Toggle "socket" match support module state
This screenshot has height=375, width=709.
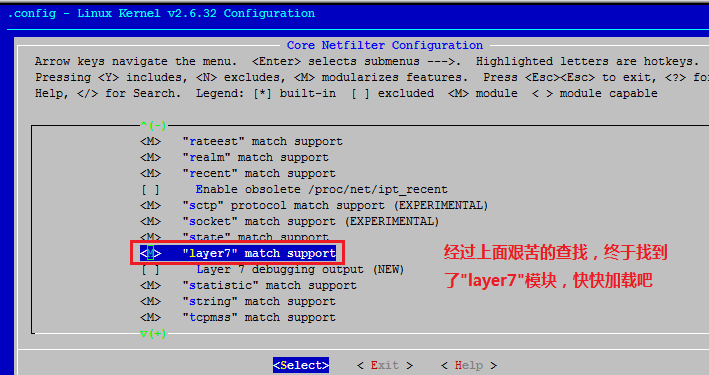pyautogui.click(x=150, y=221)
